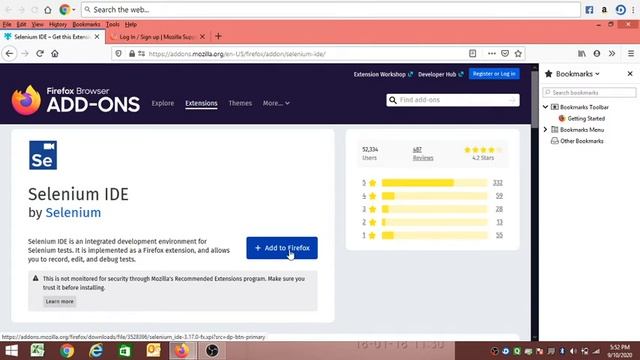The image size is (640, 360).
Task: Open page actions three-dot menu
Action: pos(492,53)
